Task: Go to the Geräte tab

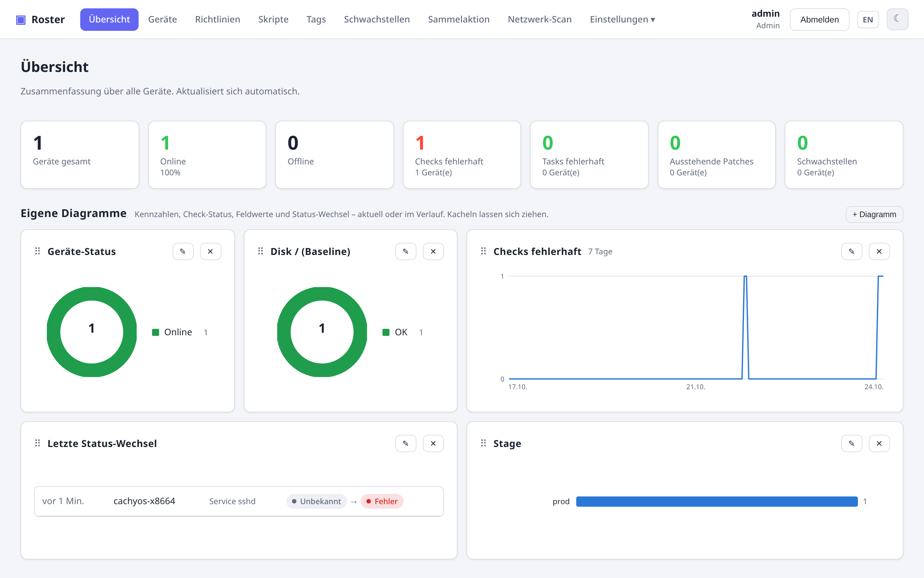Action: [163, 20]
